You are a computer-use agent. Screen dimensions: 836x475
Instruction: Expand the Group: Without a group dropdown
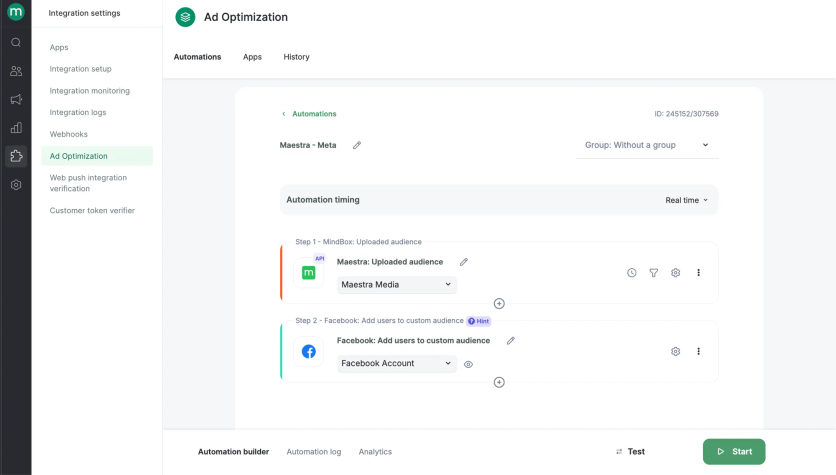pyautogui.click(x=647, y=145)
